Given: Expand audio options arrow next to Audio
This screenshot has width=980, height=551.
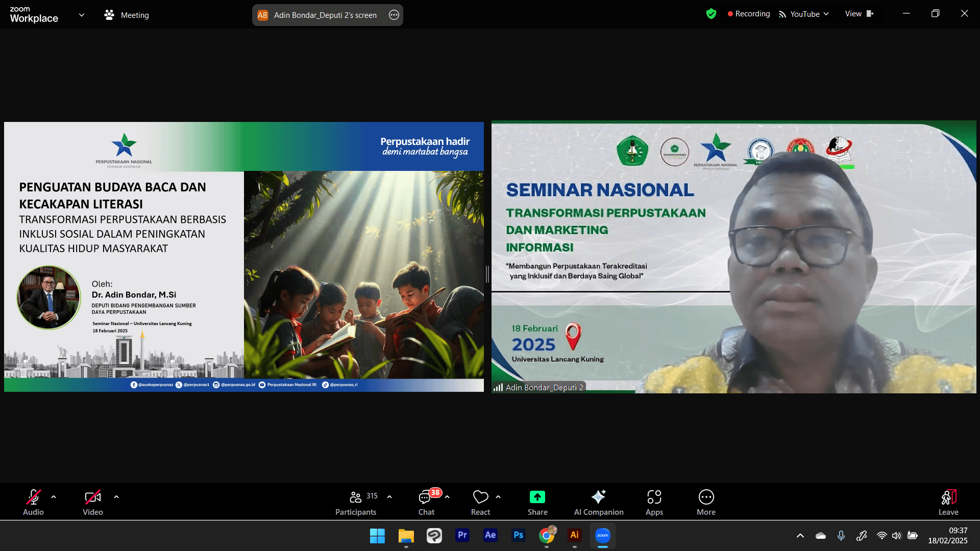Looking at the screenshot, I should click(54, 496).
